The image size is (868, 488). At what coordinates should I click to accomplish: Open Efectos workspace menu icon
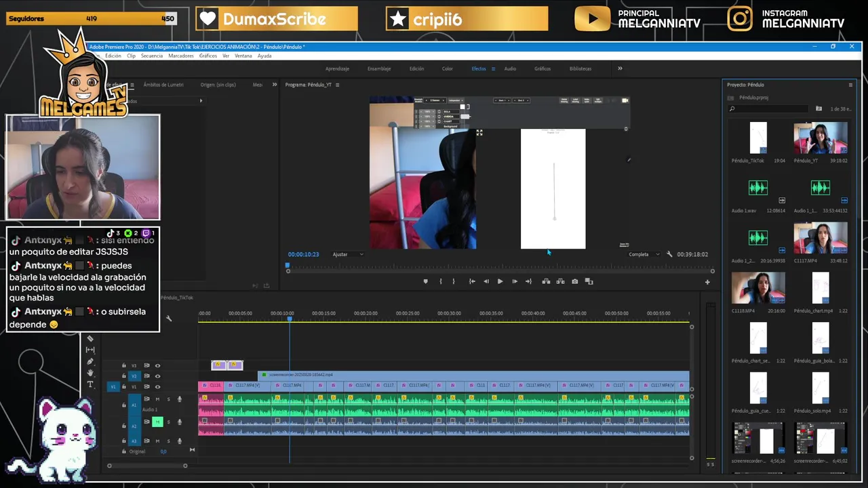tap(493, 68)
